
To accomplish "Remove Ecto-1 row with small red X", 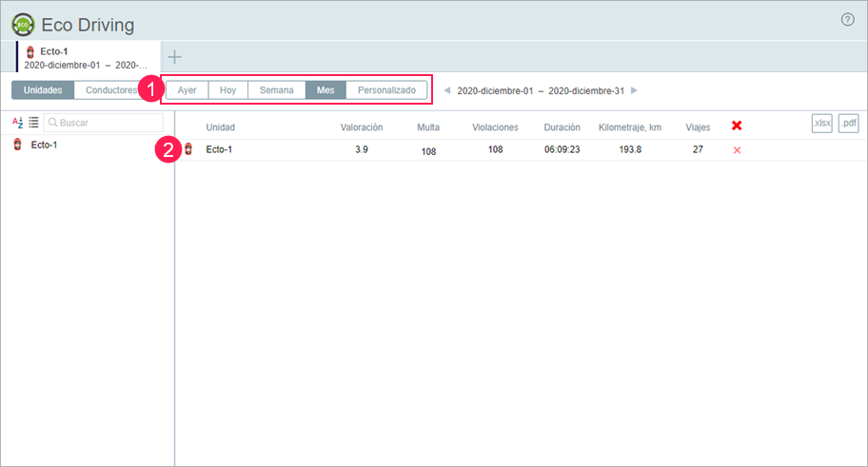I will tap(737, 150).
